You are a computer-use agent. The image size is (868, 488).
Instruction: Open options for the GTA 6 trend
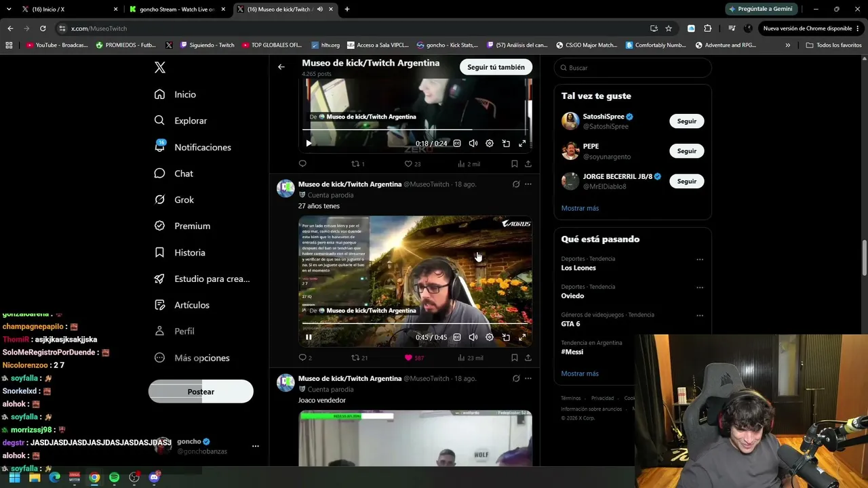700,316
